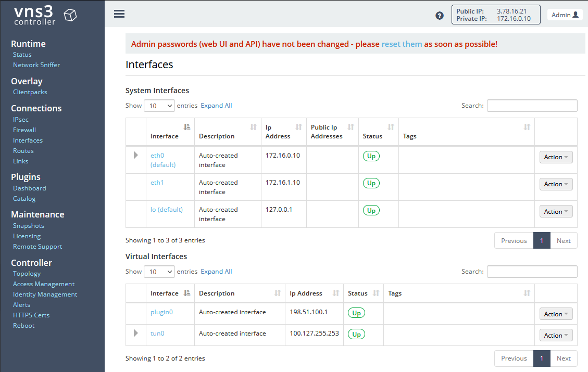Open Admin user menu
The image size is (588, 372).
[565, 15]
